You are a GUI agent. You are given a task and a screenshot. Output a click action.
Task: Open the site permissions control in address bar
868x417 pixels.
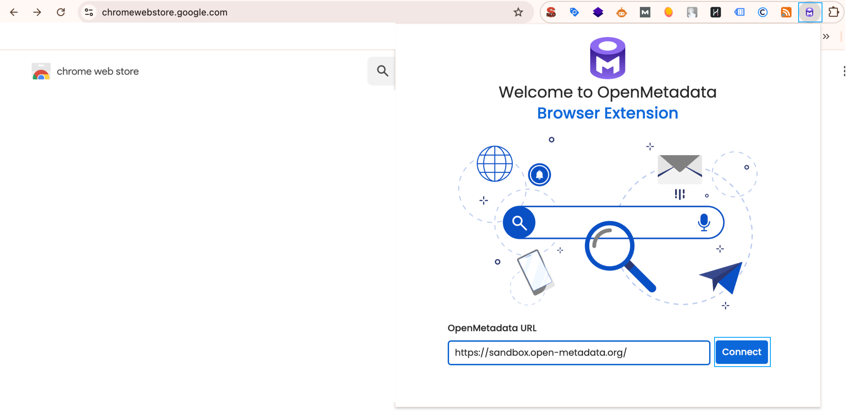coord(89,12)
